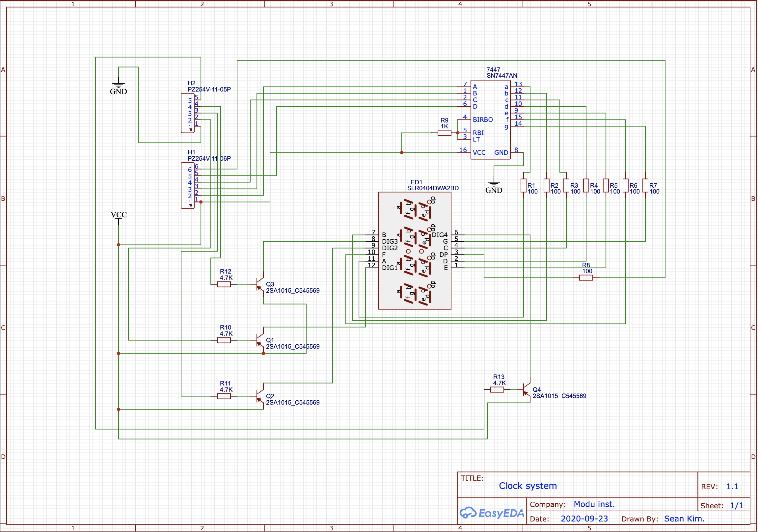Click the REV value 1.1

point(733,487)
